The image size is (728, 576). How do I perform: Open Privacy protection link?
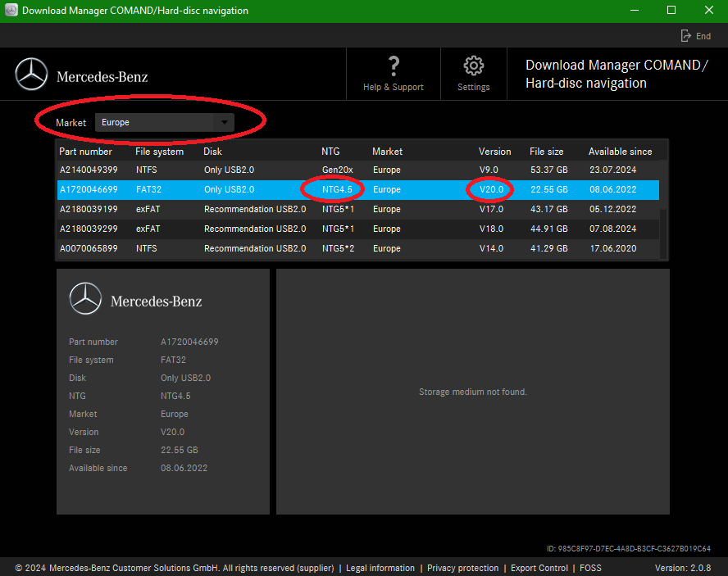tap(462, 568)
